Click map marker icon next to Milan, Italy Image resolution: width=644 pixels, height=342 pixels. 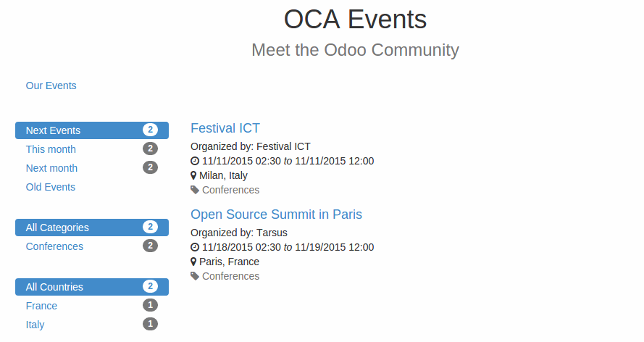pos(194,175)
